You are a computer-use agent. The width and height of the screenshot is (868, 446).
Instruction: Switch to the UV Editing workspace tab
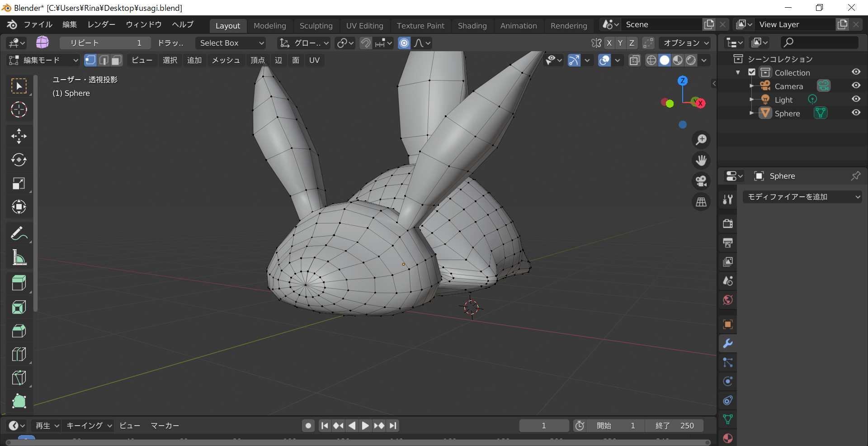pos(365,26)
